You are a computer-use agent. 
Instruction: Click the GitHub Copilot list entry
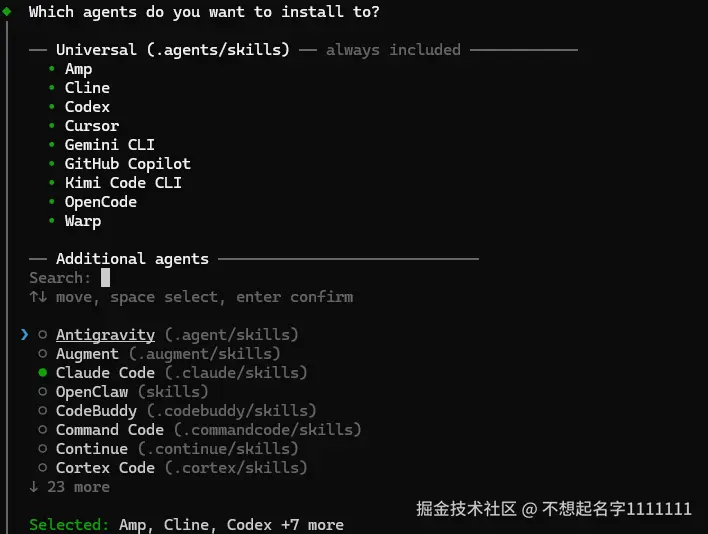(127, 164)
